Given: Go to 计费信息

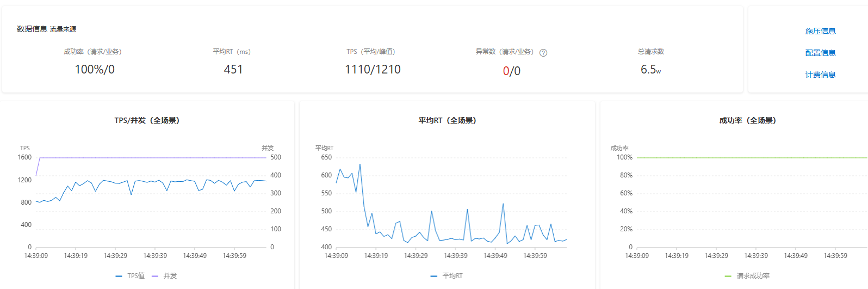Looking at the screenshot, I should click(820, 75).
